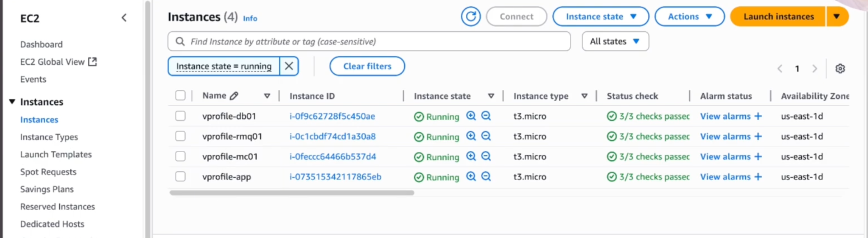Add alarm plus icon for vprofile-mc01
The width and height of the screenshot is (868, 238).
coord(758,157)
